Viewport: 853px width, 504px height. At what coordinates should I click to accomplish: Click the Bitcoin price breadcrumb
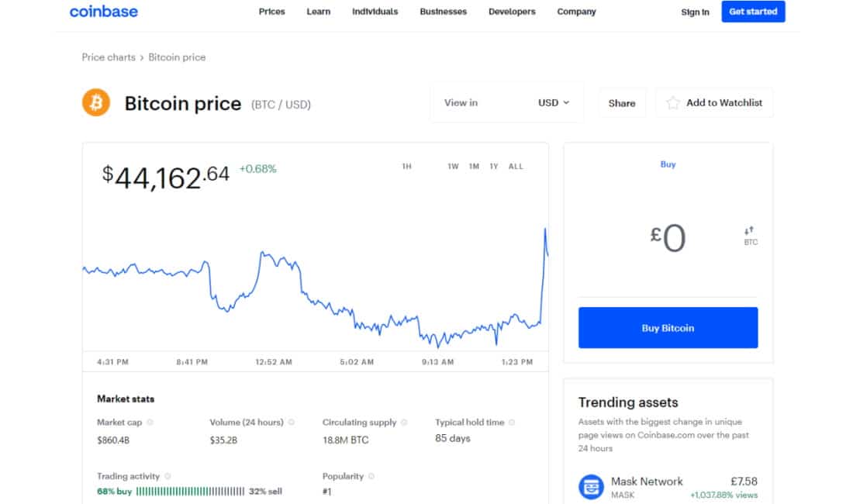coord(177,57)
